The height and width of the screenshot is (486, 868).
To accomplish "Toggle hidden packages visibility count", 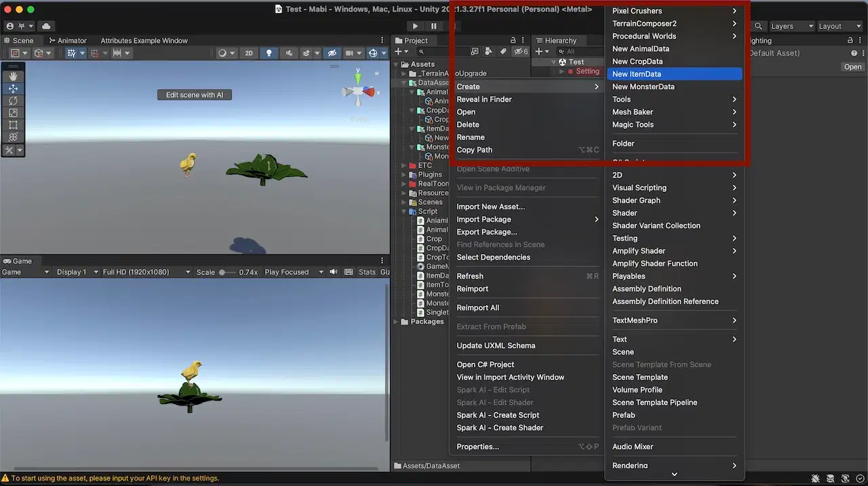I will (x=521, y=52).
